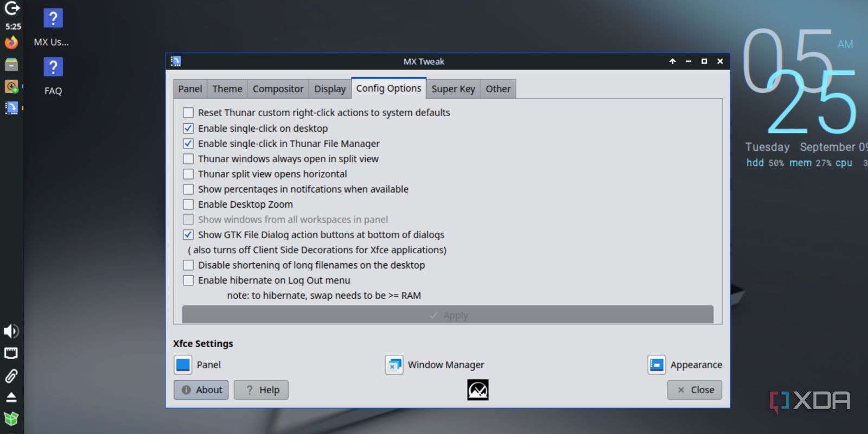Open the clipboard paperclip icon

click(11, 375)
